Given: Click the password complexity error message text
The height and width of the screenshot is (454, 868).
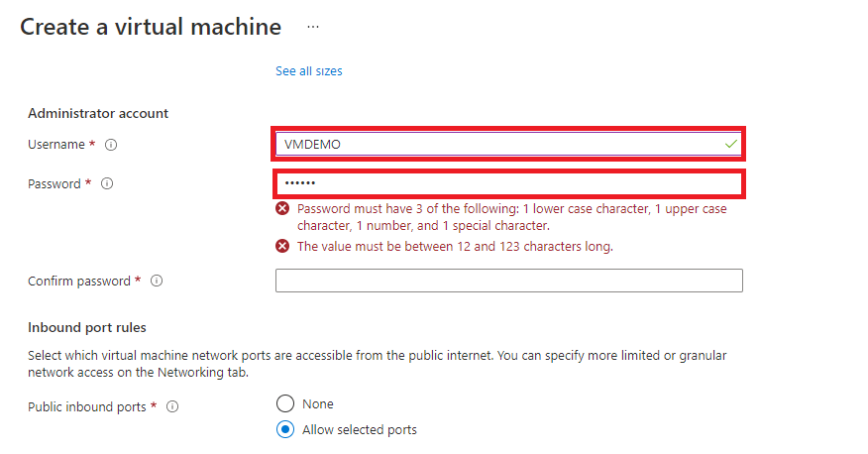Looking at the screenshot, I should (511, 217).
